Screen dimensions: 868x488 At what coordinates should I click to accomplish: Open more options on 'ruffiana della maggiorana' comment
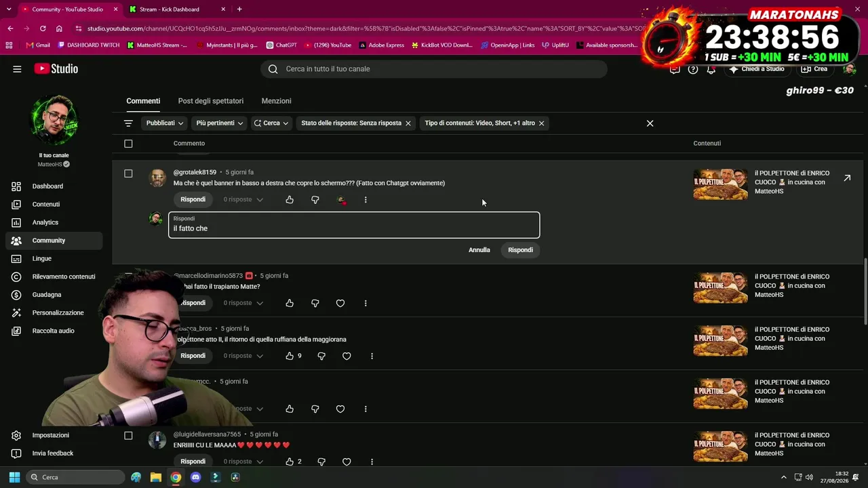[372, 356]
